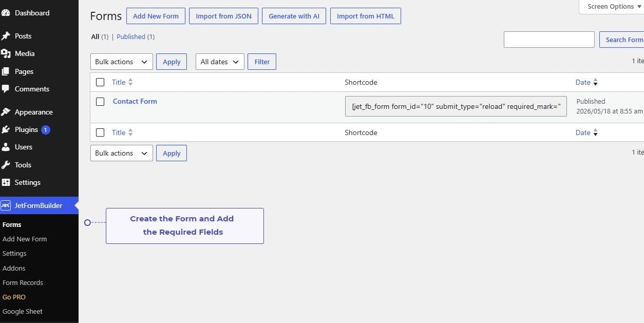Click the Filter button

[262, 62]
